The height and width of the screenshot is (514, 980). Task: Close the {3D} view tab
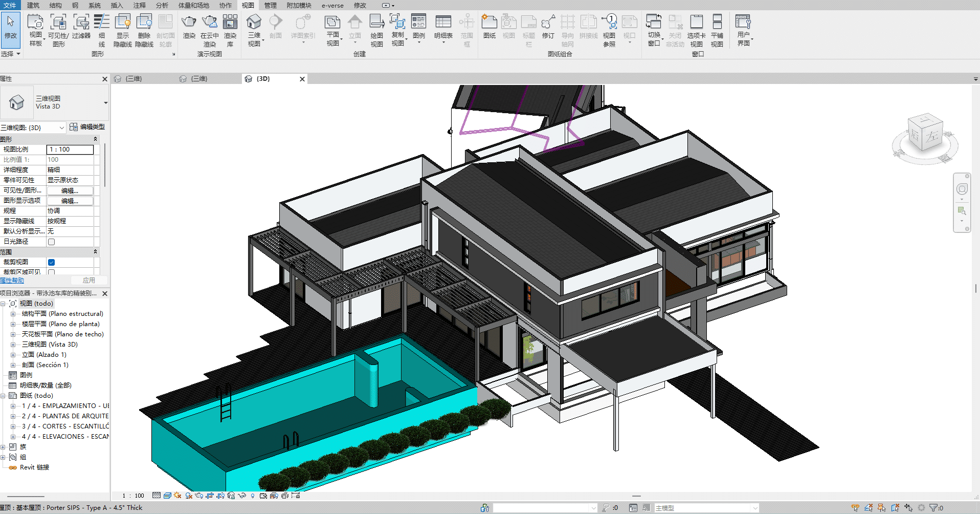click(x=302, y=79)
